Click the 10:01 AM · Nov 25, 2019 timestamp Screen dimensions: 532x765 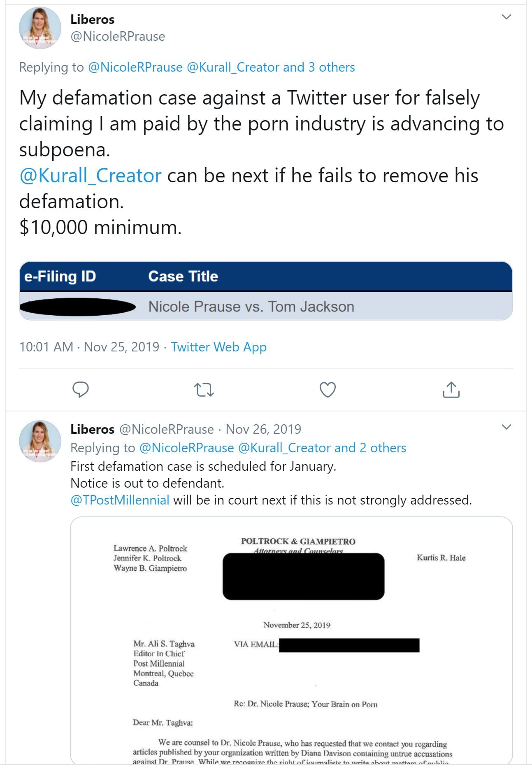[89, 347]
